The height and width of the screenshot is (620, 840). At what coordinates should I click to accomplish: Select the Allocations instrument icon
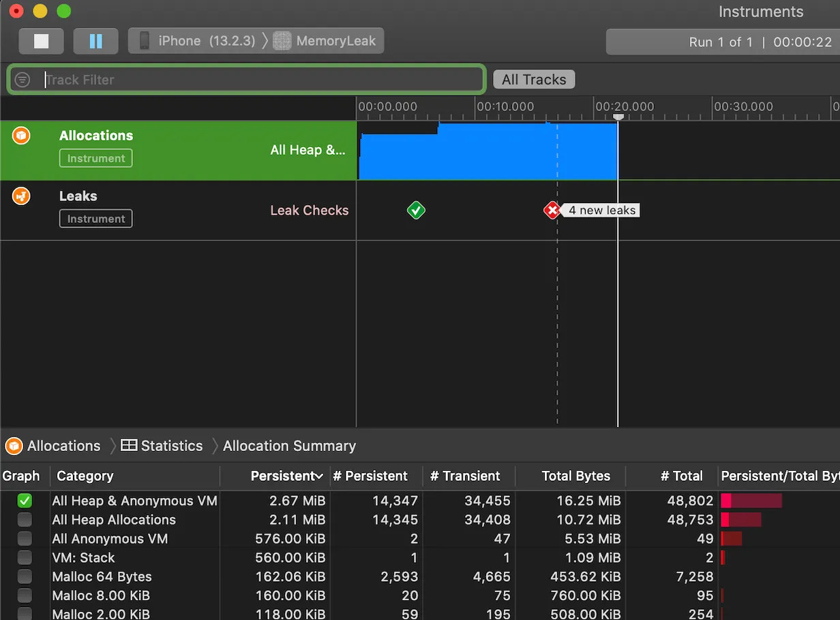[21, 136]
